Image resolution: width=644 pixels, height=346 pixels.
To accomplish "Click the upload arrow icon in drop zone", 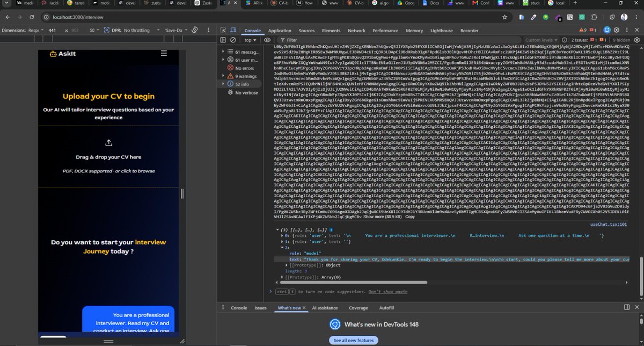I will [108, 143].
